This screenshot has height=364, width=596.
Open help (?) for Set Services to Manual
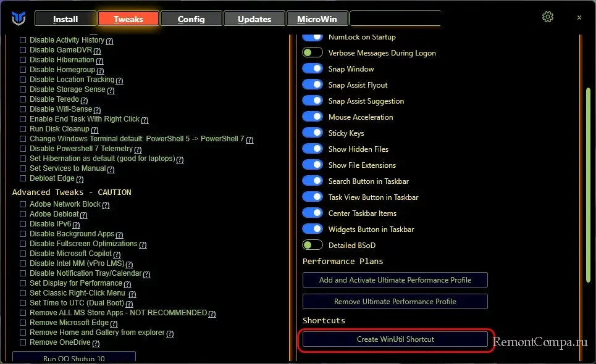tap(111, 169)
